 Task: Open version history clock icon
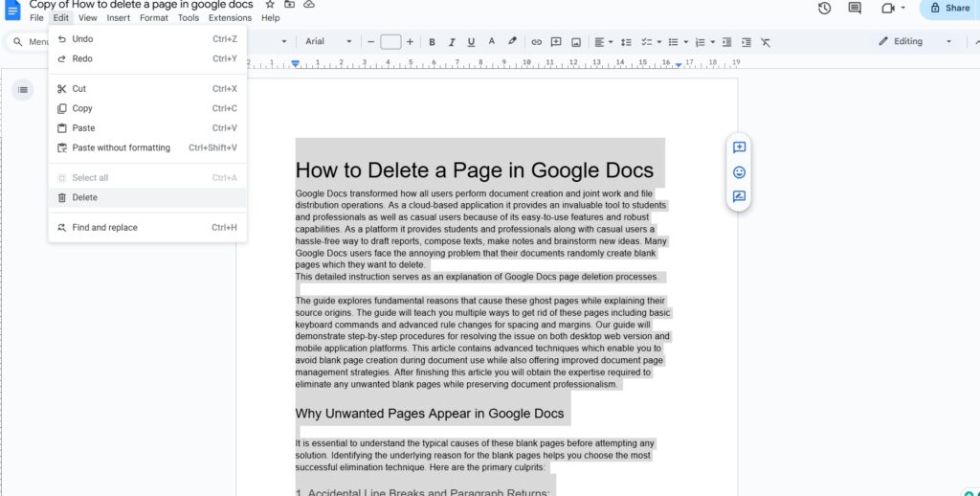click(825, 8)
